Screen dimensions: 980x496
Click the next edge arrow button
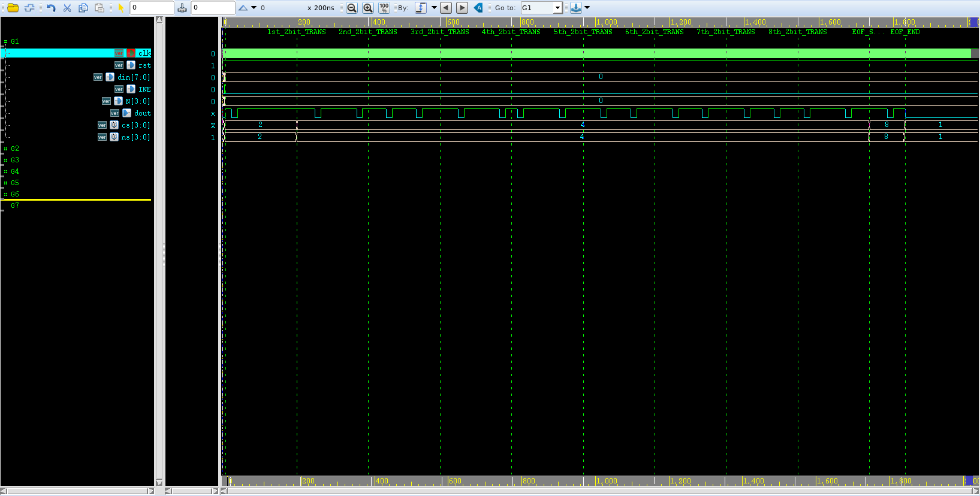[x=462, y=8]
